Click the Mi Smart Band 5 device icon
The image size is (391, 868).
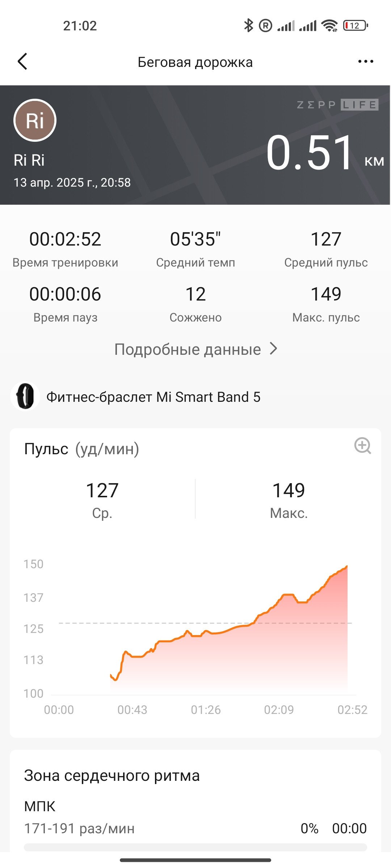pos(25,396)
